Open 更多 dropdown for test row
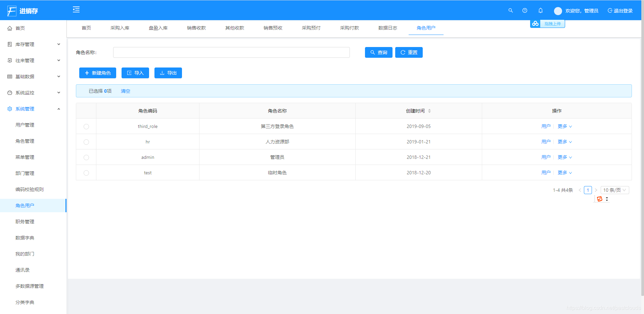 [565, 173]
